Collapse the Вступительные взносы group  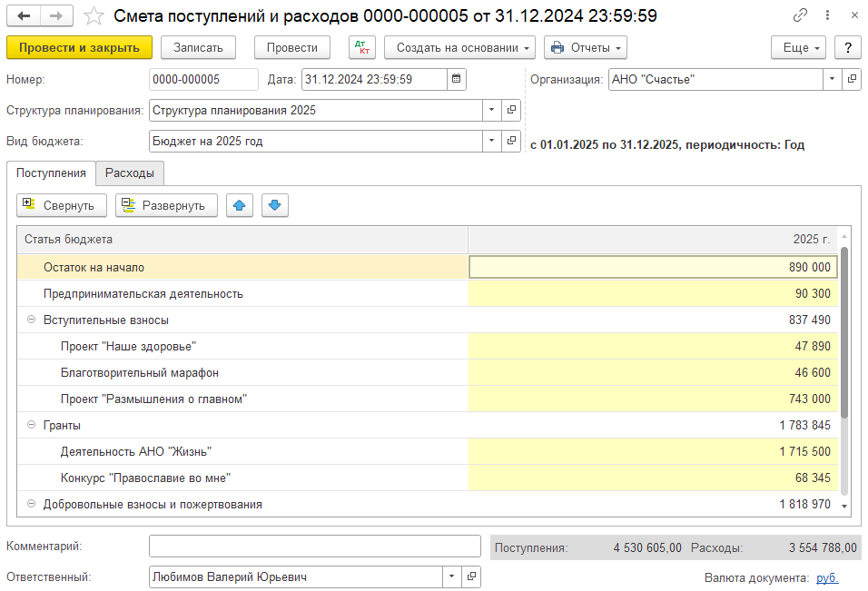[31, 320]
